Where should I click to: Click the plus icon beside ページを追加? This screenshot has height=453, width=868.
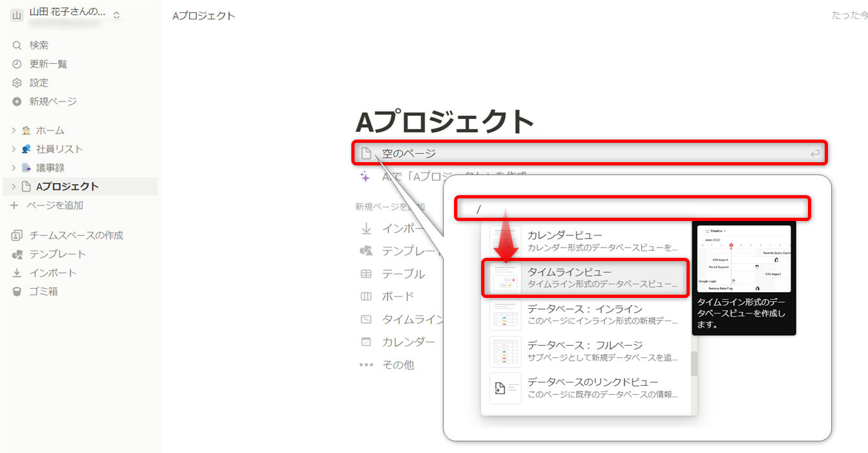pyautogui.click(x=15, y=205)
